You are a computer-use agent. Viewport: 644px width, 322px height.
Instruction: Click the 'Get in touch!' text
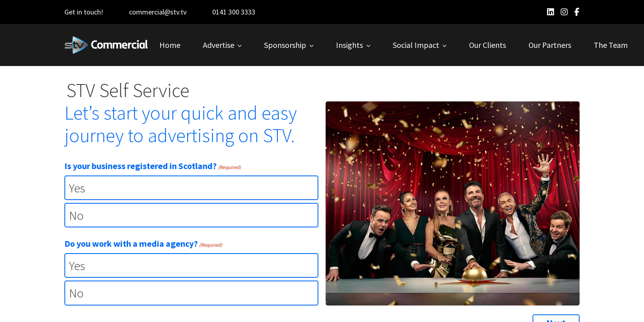[84, 12]
